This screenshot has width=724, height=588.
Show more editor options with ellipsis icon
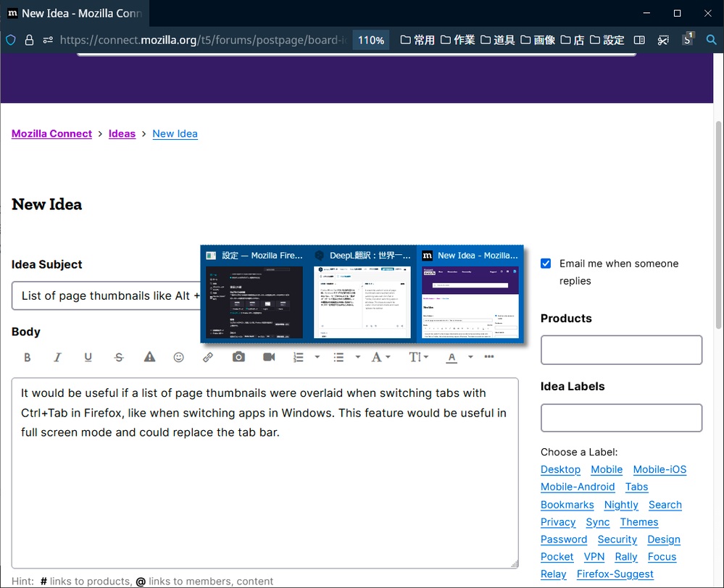489,357
